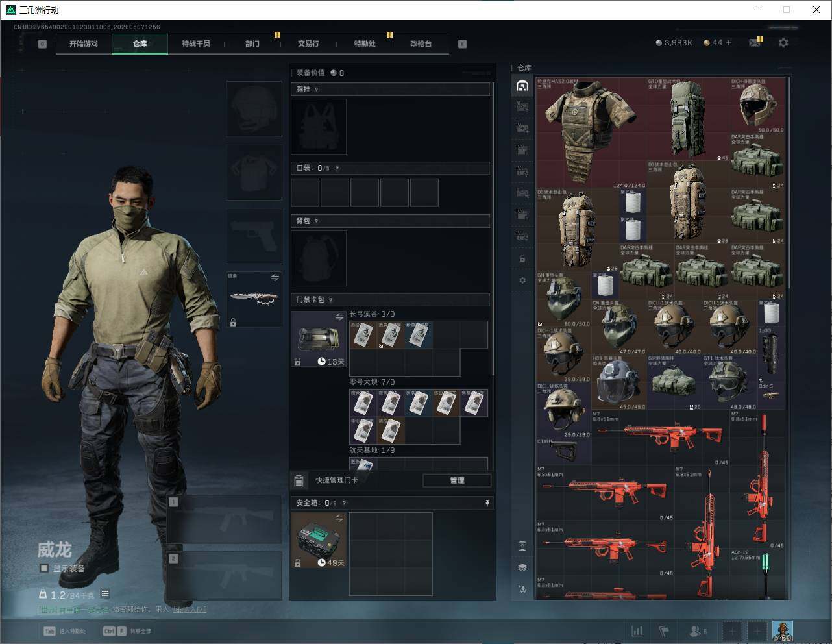Click the help icon beside 门禁卡包

(331, 300)
